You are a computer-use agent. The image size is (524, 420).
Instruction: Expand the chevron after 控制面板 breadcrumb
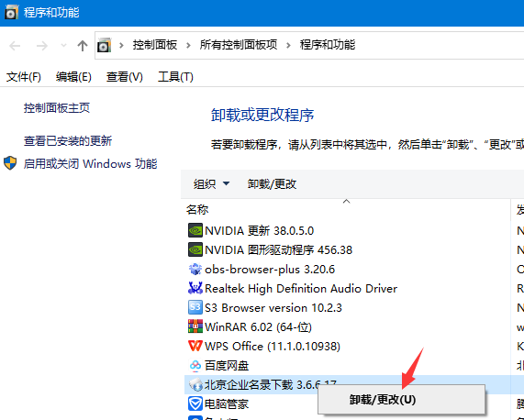188,45
